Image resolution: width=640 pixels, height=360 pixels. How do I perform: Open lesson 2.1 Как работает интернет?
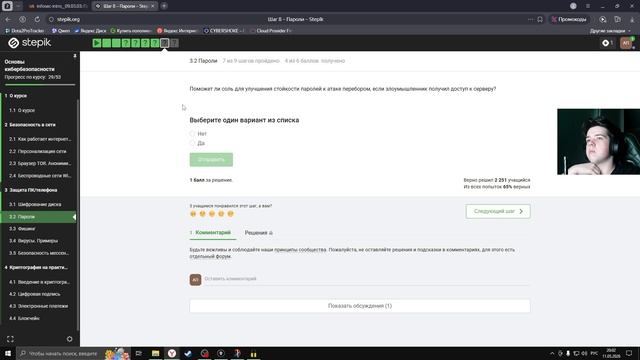point(40,139)
